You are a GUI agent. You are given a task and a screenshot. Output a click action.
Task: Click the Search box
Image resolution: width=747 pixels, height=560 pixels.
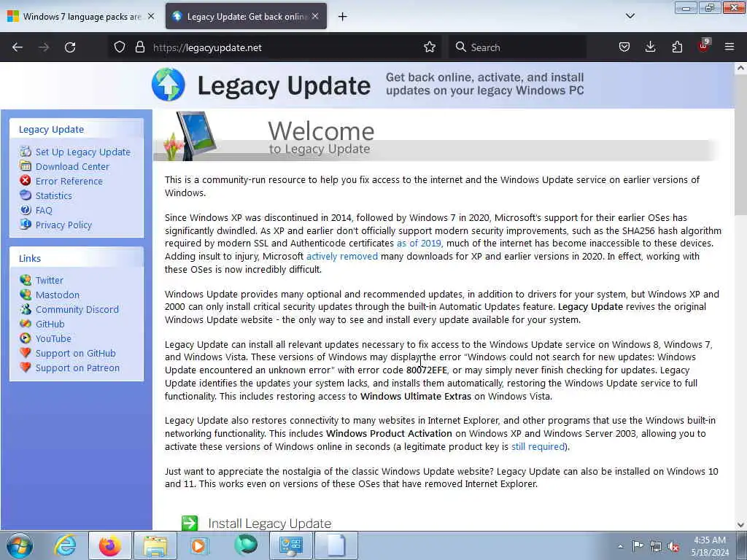tap(518, 47)
